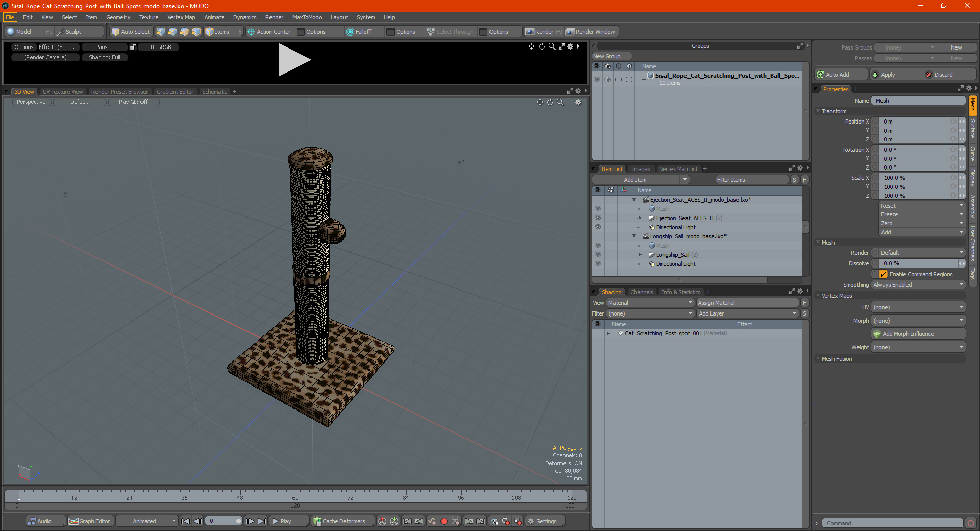Click the current frame number field
Screen dimensions: 980x531
pos(221,521)
